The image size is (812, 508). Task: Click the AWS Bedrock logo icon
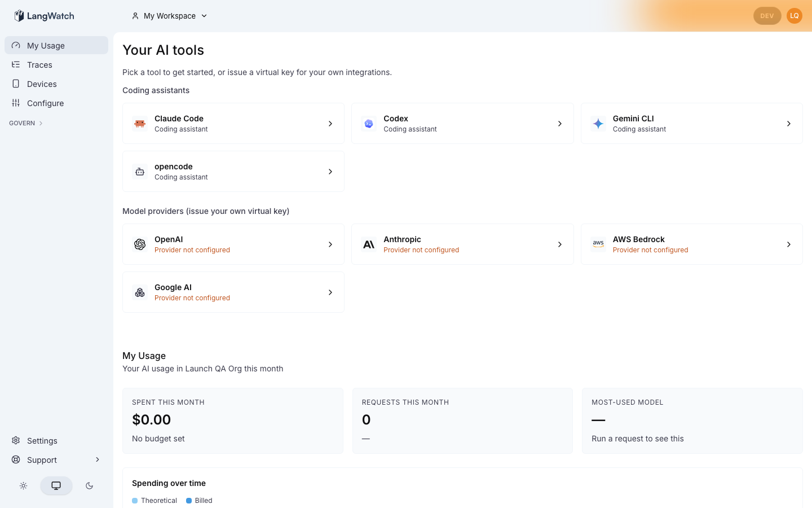[x=598, y=244]
